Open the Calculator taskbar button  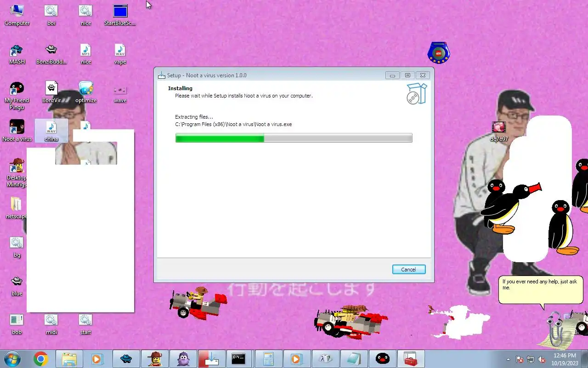click(269, 359)
